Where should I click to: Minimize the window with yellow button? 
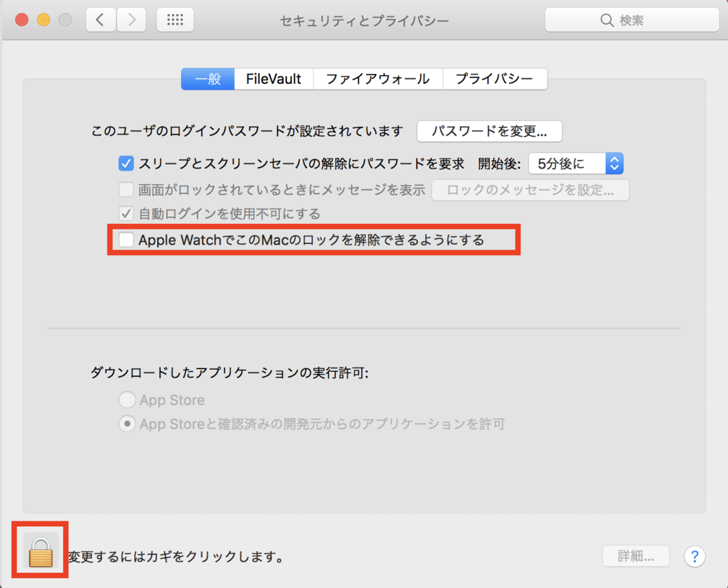[x=43, y=20]
